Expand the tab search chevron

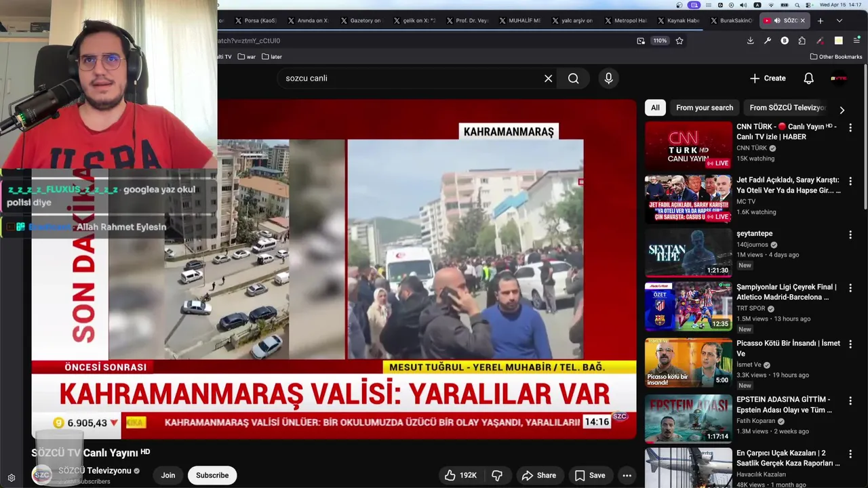[840, 21]
